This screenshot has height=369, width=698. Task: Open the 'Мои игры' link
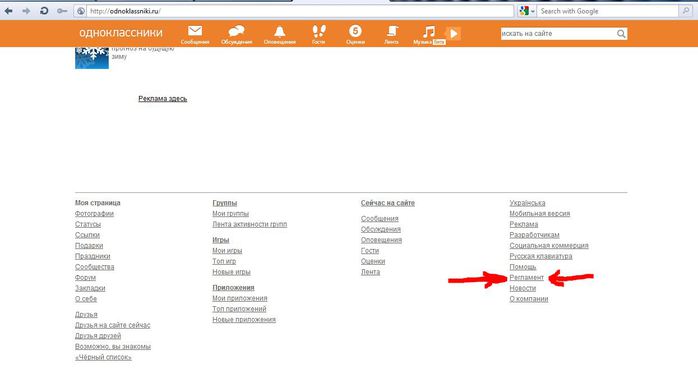pos(227,251)
